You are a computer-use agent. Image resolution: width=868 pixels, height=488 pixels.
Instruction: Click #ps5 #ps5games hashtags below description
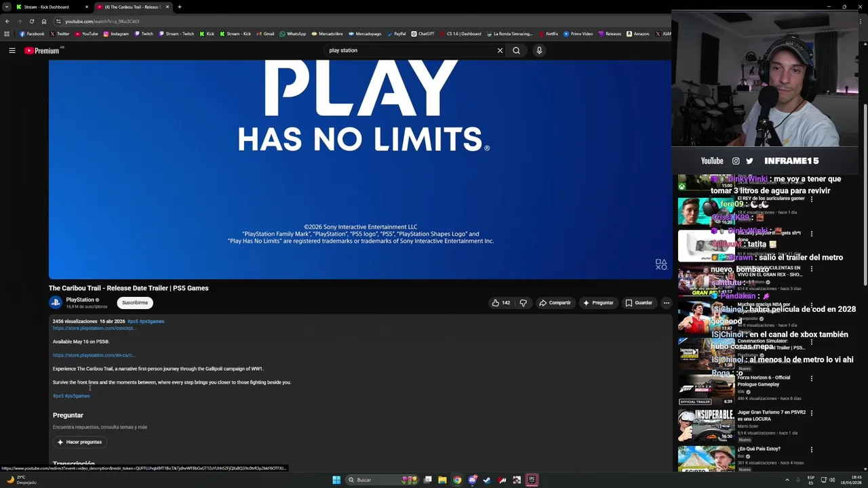(71, 396)
